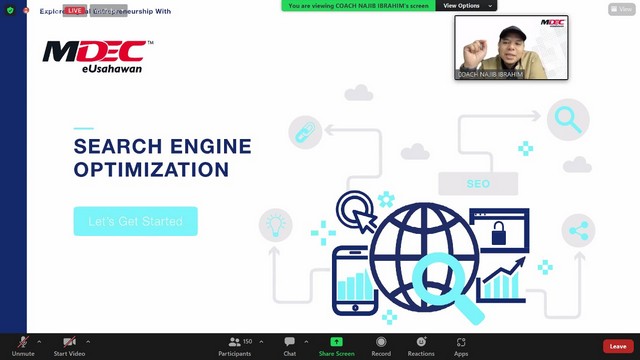Click the Unmute microphone icon
This screenshot has width=640, height=360.
click(x=23, y=342)
